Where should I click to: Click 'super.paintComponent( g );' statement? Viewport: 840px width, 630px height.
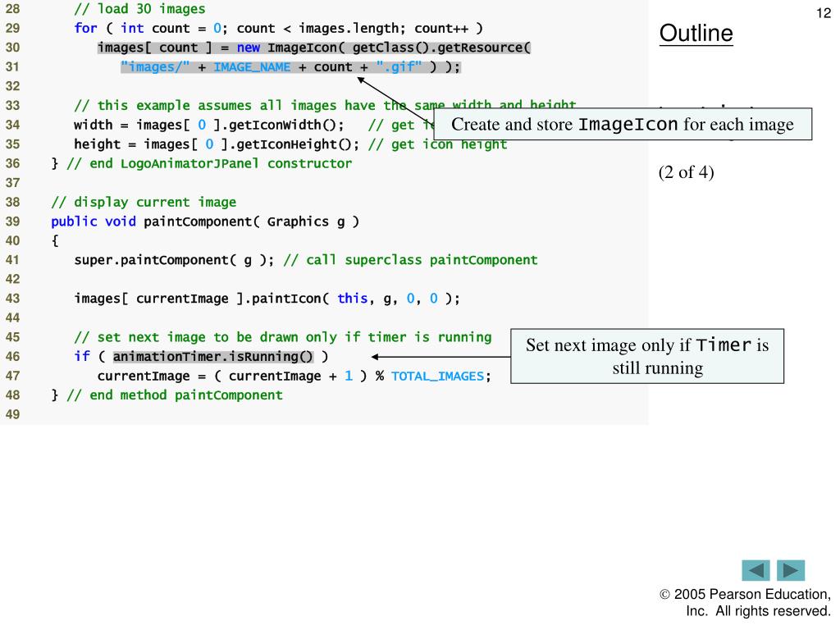[174, 260]
